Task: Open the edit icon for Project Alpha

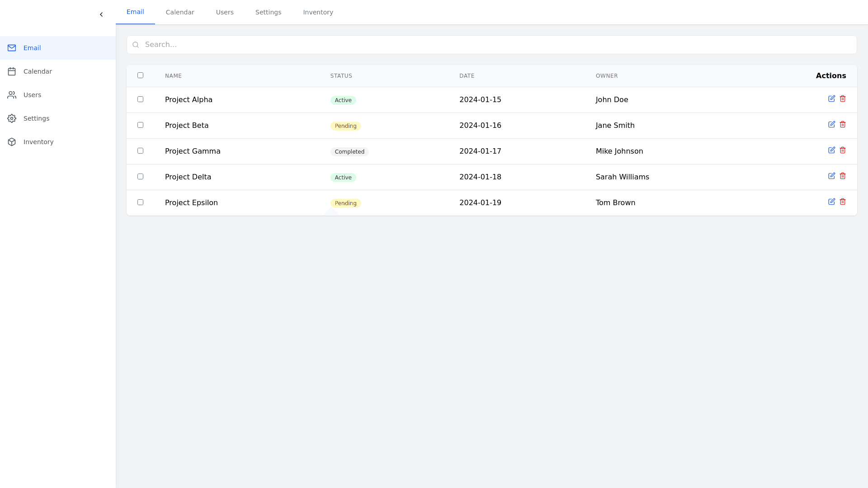Action: click(x=832, y=99)
